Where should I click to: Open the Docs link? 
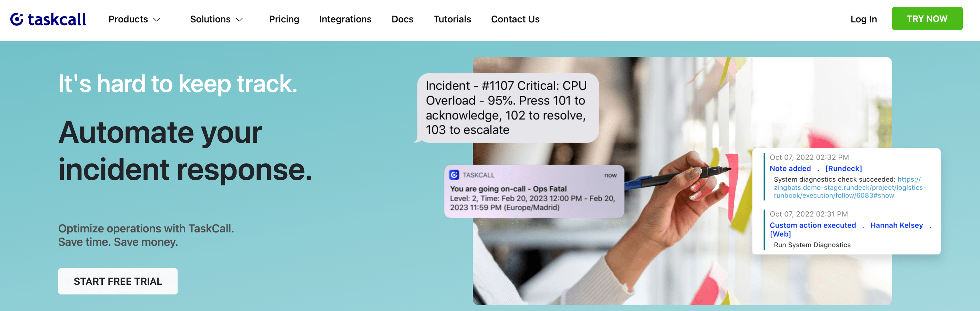tap(402, 19)
